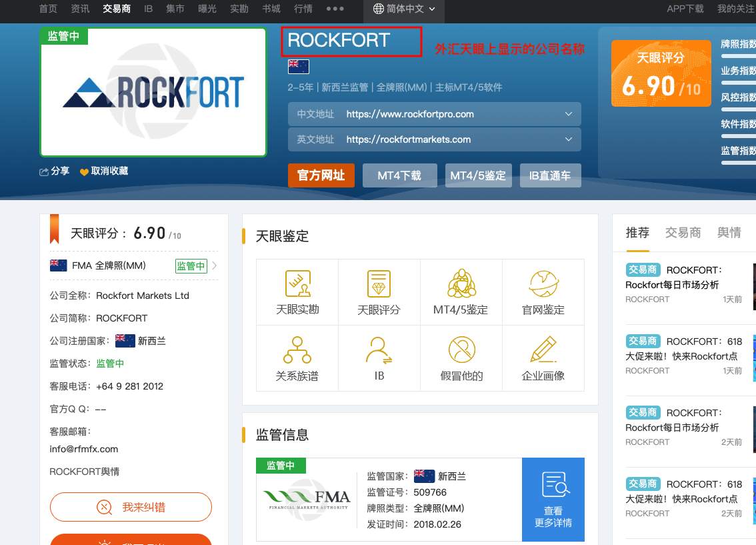Click the globe language icon
756x545 pixels.
point(379,9)
